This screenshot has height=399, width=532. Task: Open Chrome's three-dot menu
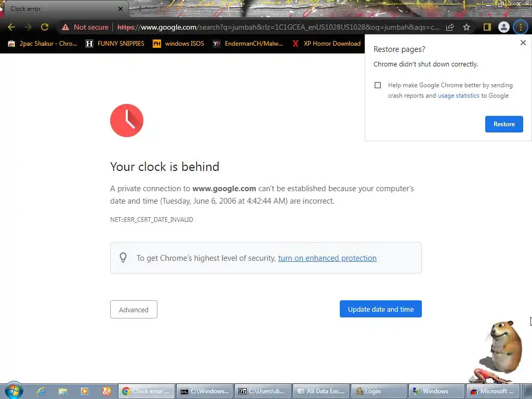521,27
